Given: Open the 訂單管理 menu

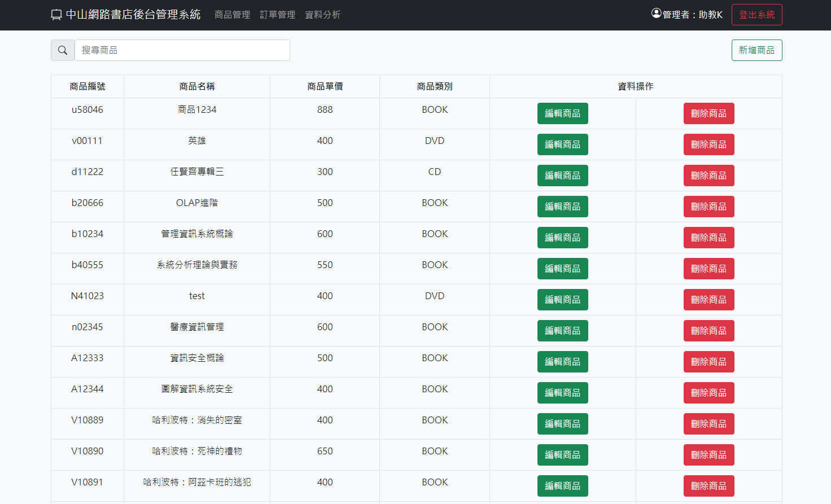Looking at the screenshot, I should 277,15.
